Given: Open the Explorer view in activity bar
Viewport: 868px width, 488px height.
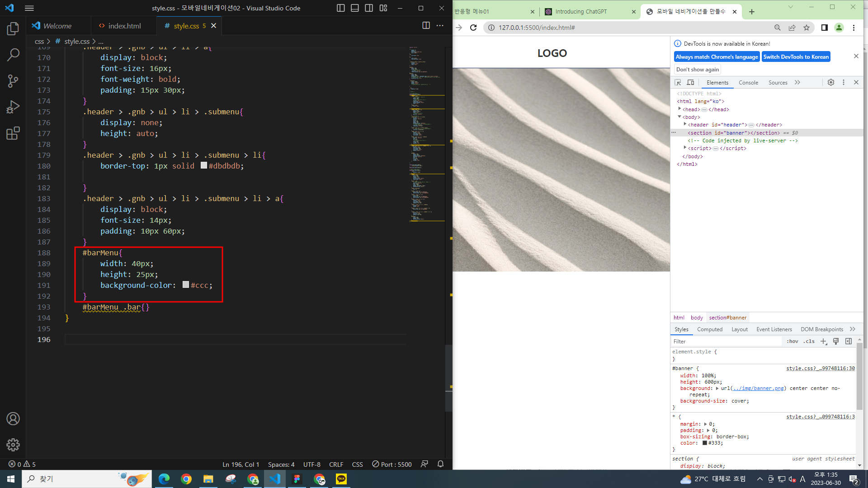Looking at the screenshot, I should (x=13, y=29).
